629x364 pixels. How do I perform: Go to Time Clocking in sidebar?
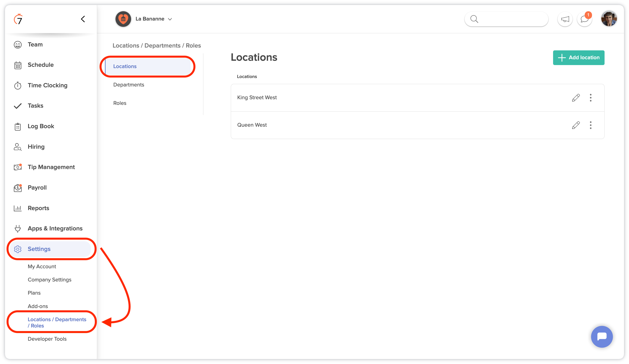pyautogui.click(x=47, y=85)
